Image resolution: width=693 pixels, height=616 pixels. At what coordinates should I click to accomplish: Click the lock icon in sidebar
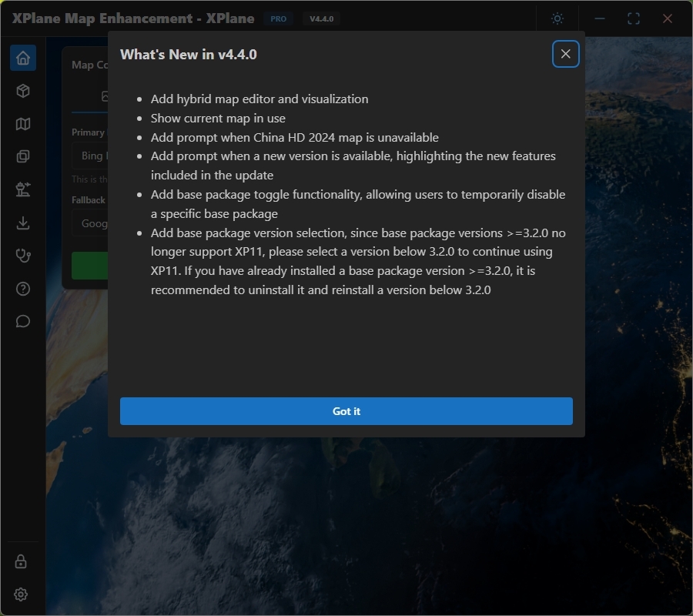coord(21,561)
